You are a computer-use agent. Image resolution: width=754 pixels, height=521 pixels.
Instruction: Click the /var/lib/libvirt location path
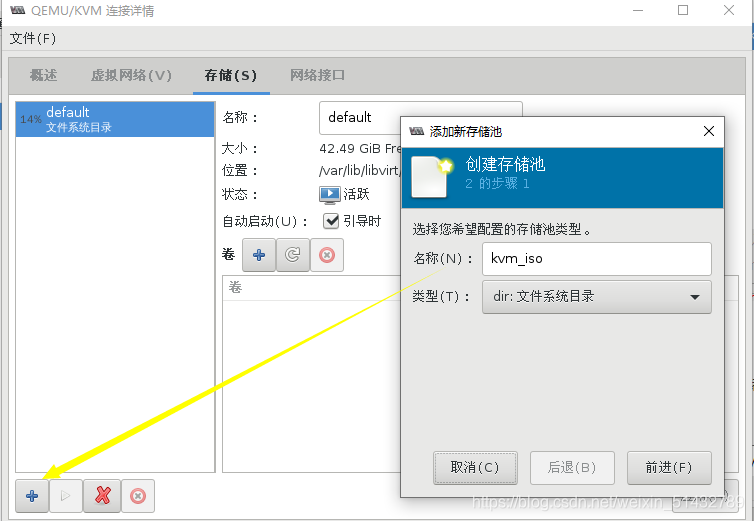tap(359, 170)
